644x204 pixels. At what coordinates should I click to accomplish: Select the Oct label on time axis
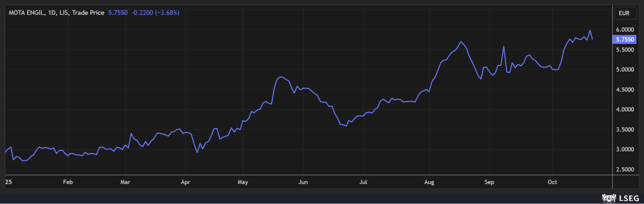(552, 182)
